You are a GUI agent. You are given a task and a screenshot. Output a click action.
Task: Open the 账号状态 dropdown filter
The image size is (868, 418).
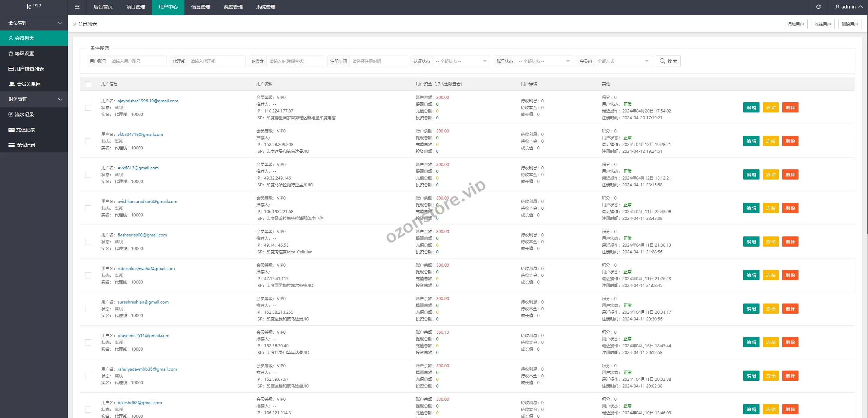coord(544,61)
